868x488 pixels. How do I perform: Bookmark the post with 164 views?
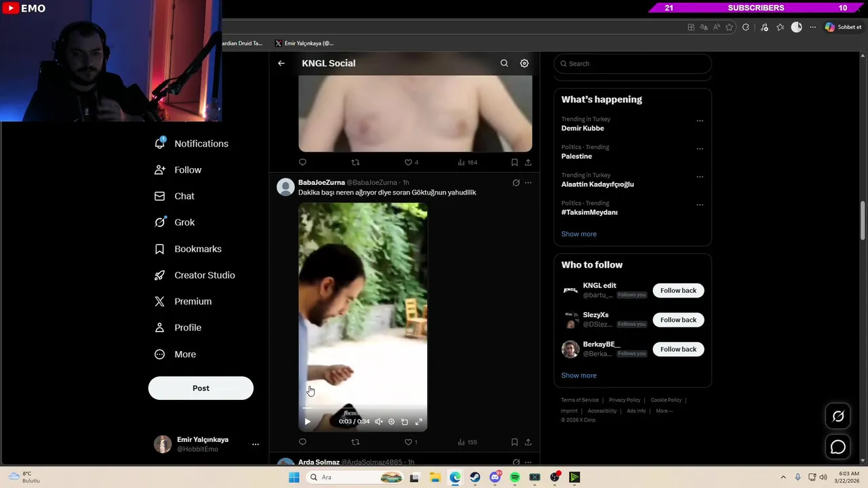pyautogui.click(x=515, y=162)
